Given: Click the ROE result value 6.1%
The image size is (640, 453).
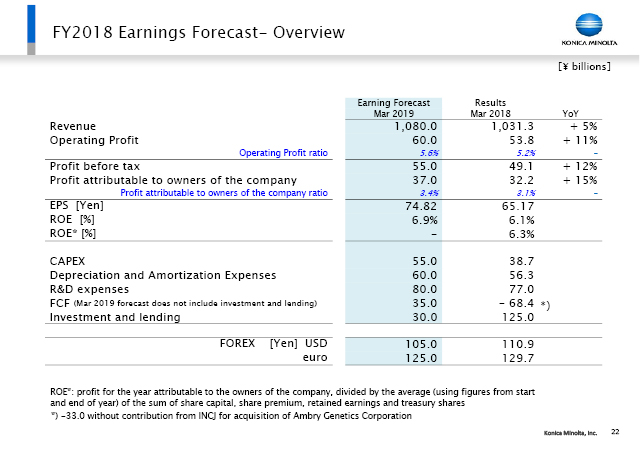Looking at the screenshot, I should 522,220.
